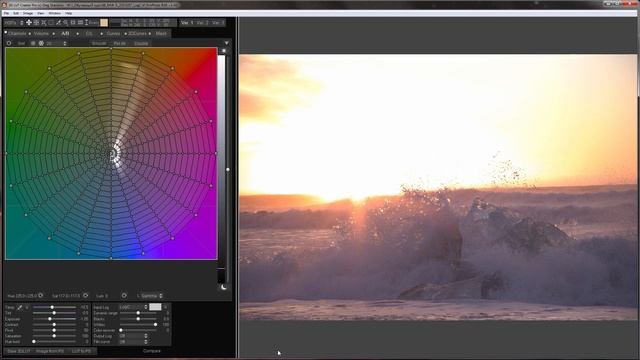Select the four-arrow resize tool icon

click(x=36, y=22)
